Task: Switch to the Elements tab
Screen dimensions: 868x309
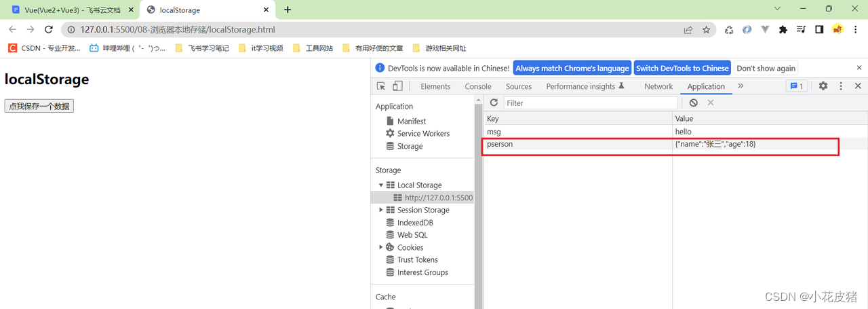Action: point(435,86)
